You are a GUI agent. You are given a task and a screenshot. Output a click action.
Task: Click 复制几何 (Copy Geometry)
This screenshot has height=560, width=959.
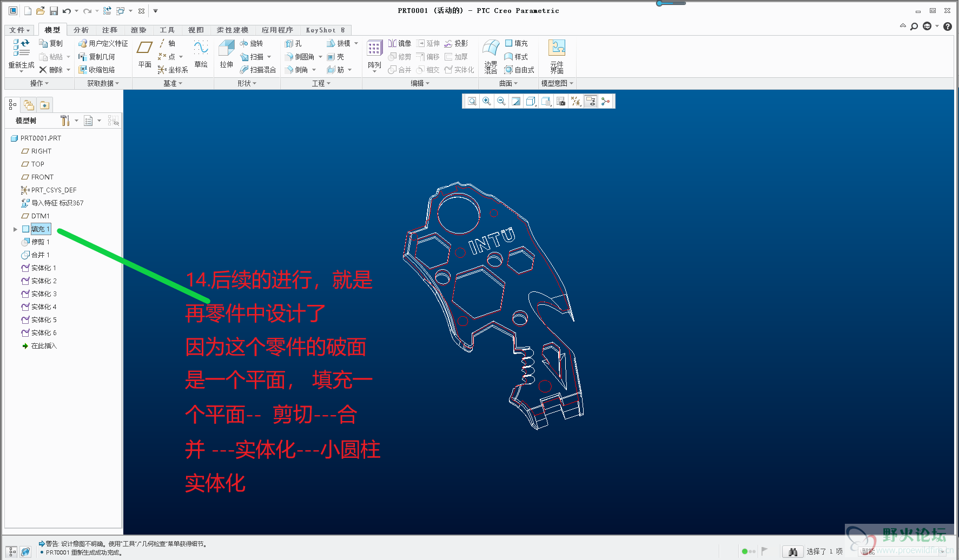pyautogui.click(x=97, y=56)
